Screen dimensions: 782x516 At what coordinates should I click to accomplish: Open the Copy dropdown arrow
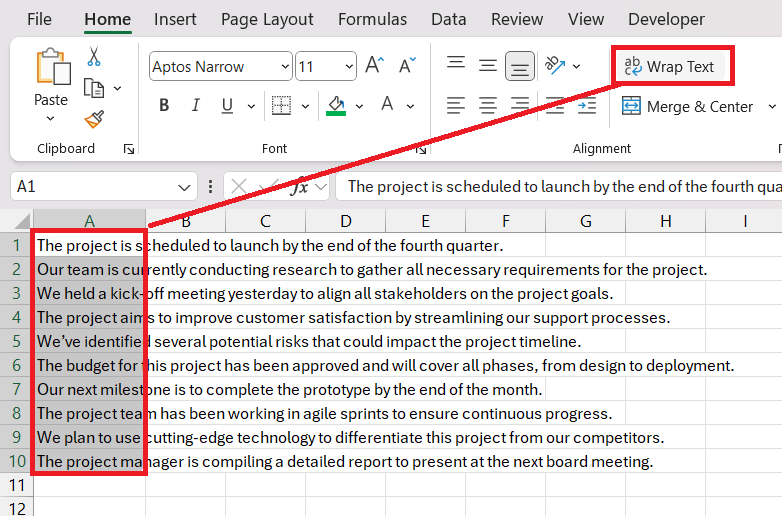(x=118, y=88)
